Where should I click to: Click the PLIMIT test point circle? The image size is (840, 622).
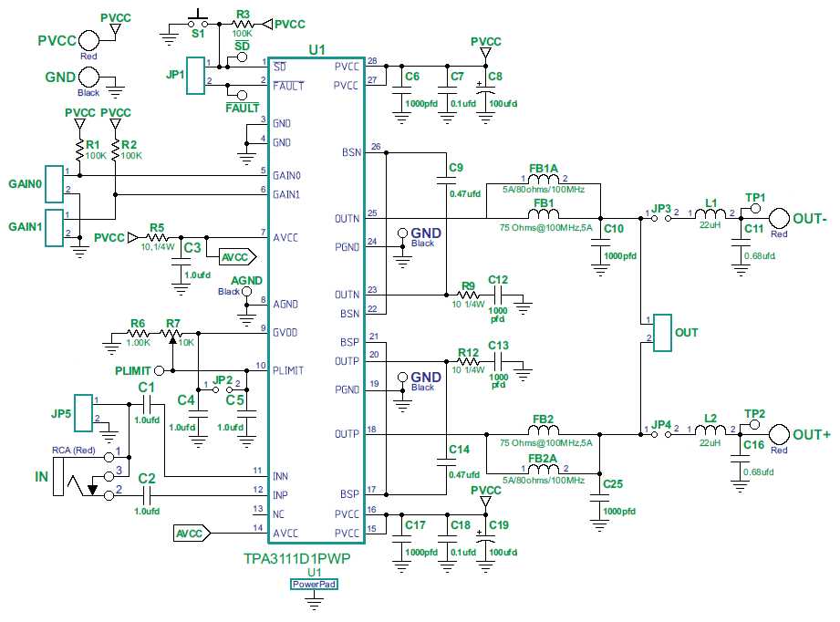coord(159,370)
